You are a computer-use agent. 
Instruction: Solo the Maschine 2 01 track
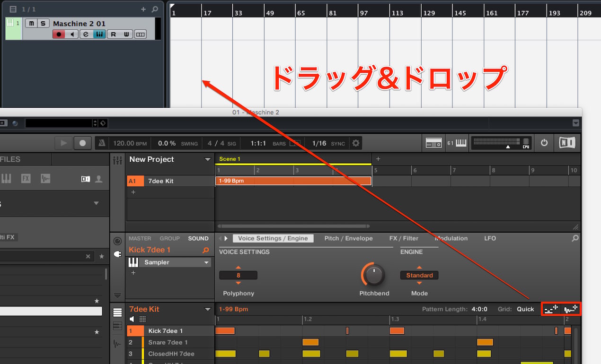pos(43,23)
